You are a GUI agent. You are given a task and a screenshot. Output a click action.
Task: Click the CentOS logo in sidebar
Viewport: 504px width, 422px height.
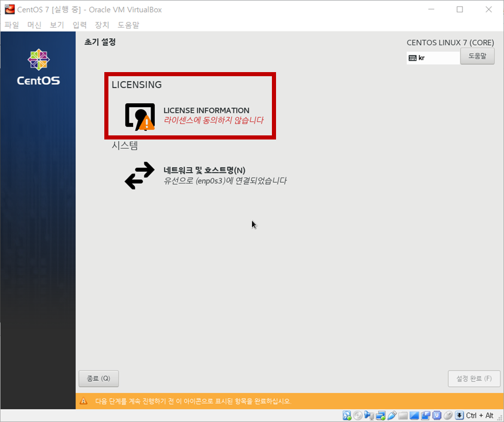[x=38, y=67]
